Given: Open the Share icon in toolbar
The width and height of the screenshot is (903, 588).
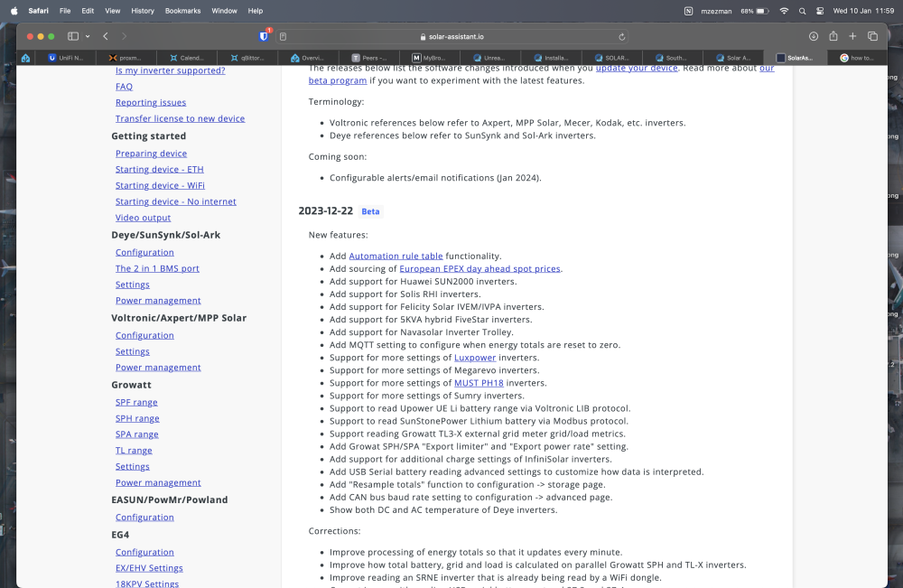Looking at the screenshot, I should [833, 36].
